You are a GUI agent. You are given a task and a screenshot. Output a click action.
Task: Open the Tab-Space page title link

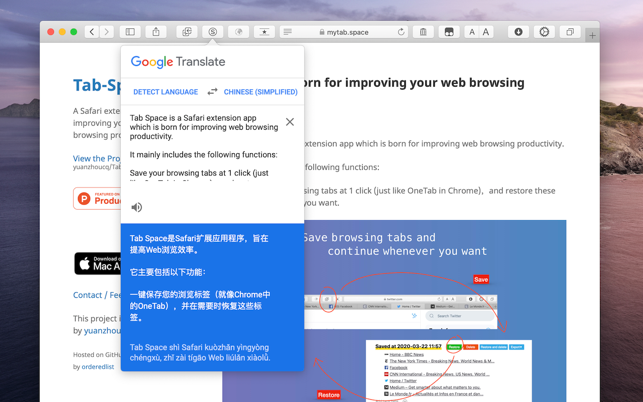point(97,85)
